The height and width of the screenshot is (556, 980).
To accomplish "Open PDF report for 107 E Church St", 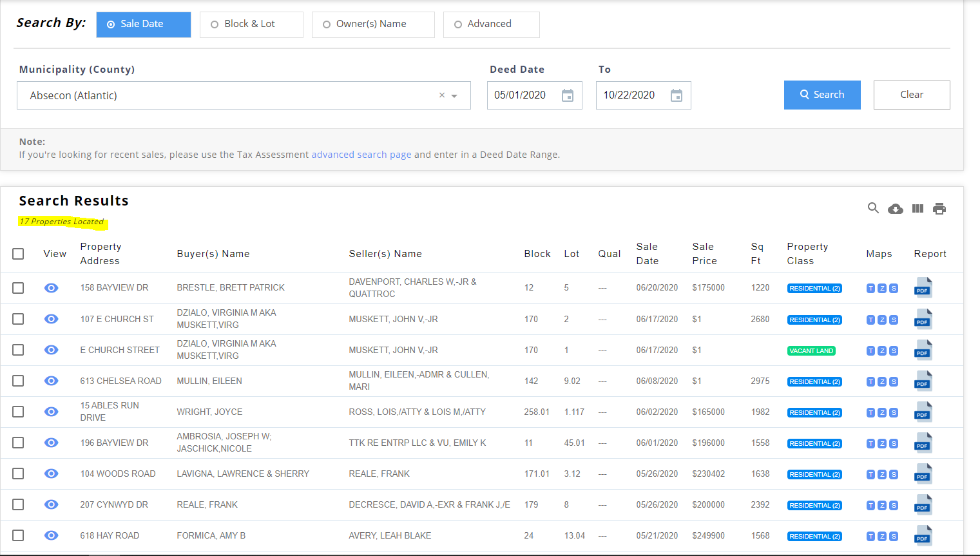I will click(x=923, y=319).
